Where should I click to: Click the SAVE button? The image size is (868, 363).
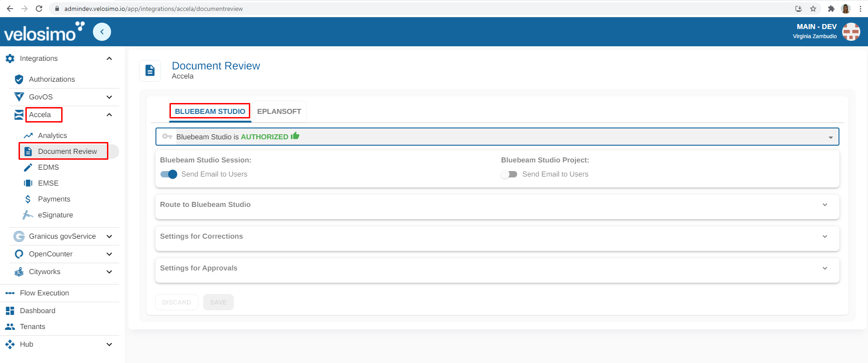click(218, 302)
